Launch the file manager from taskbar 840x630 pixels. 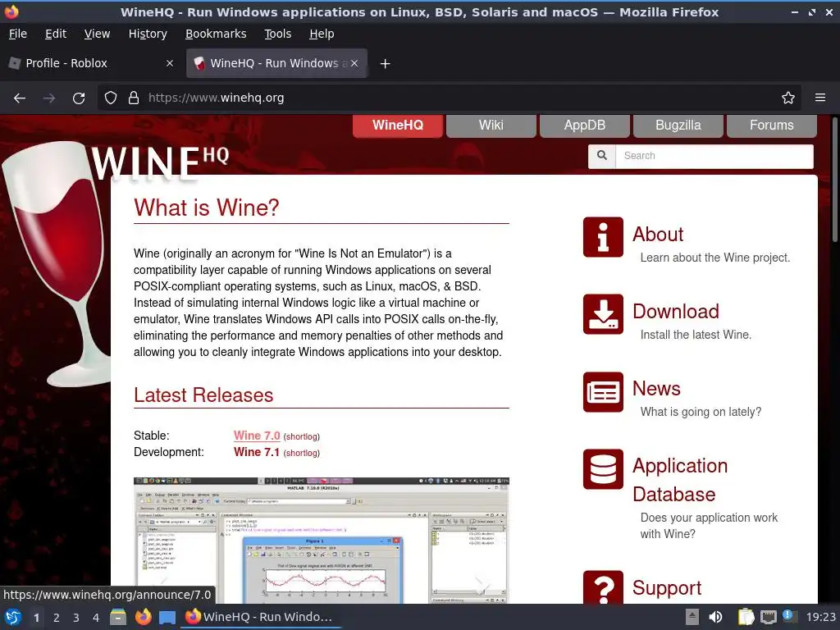click(x=118, y=617)
